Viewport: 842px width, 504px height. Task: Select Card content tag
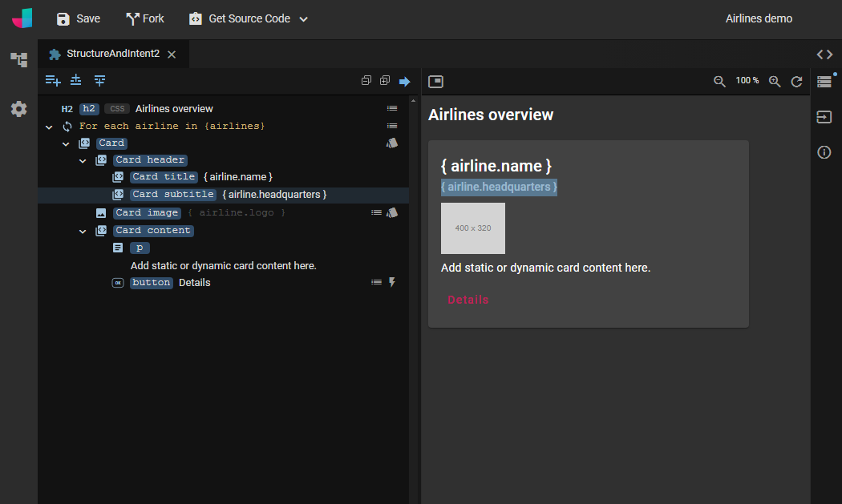pyautogui.click(x=153, y=230)
